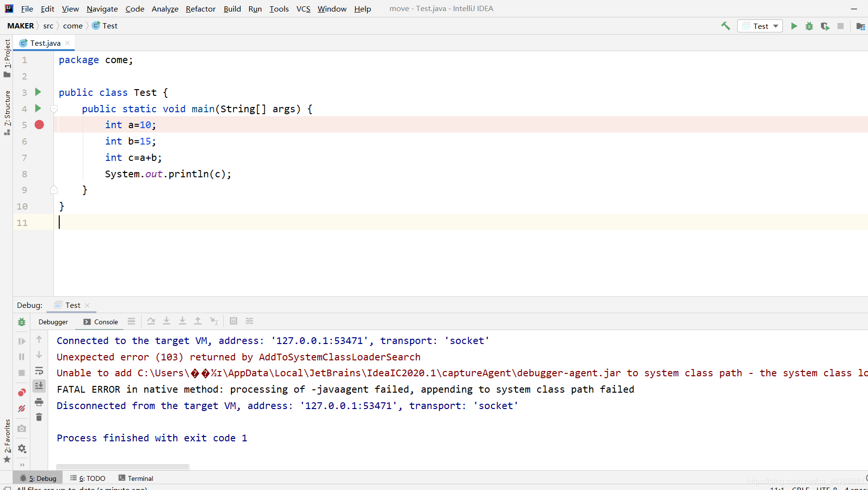
Task: Open the Refactor menu
Action: pos(200,9)
